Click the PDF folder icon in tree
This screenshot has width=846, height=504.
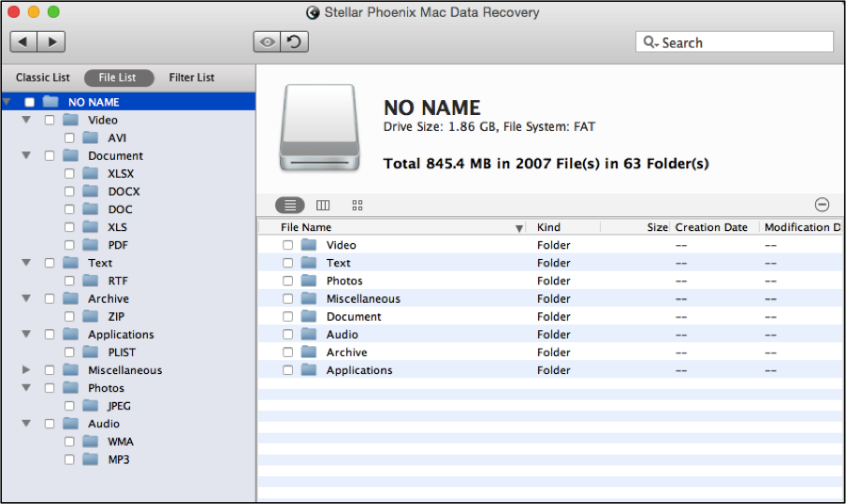click(x=90, y=245)
